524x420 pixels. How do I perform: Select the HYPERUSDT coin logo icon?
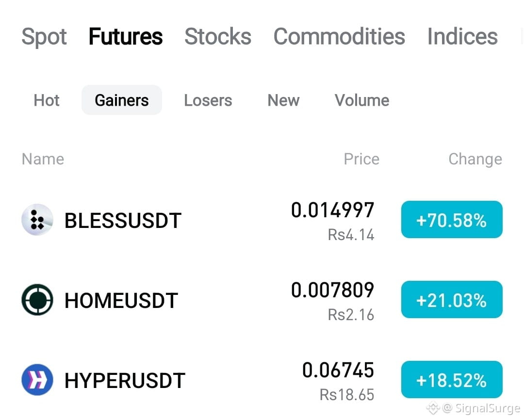pos(37,380)
